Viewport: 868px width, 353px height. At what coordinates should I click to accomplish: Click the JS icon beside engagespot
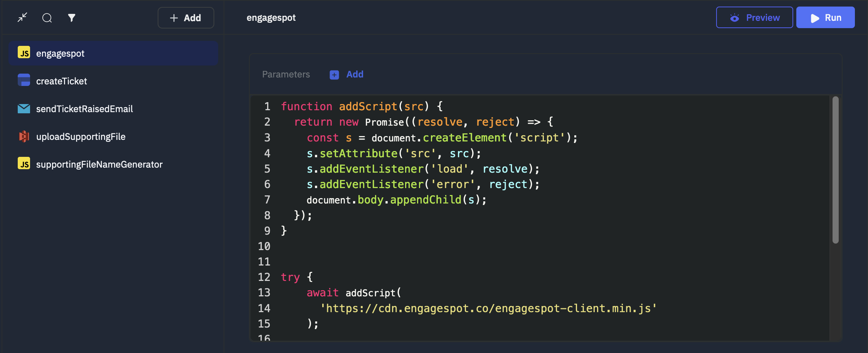(24, 53)
